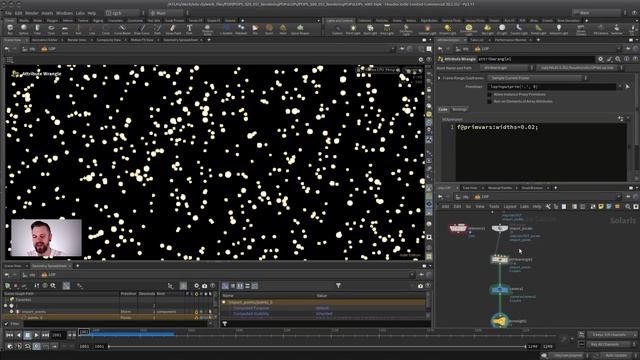Open Labs menu in main menu bar
Image resolution: width=640 pixels, height=360 pixels.
[80, 13]
